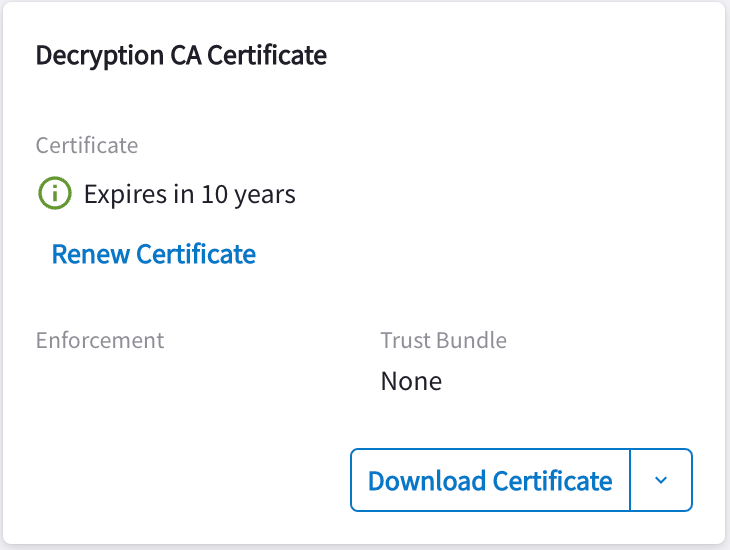Open the download options arrow menu

click(x=661, y=480)
